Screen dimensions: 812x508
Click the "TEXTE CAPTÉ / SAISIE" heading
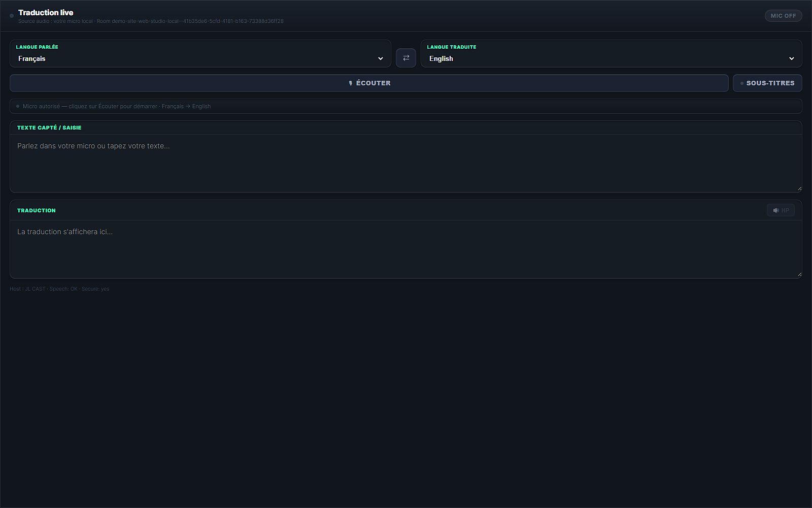[49, 128]
